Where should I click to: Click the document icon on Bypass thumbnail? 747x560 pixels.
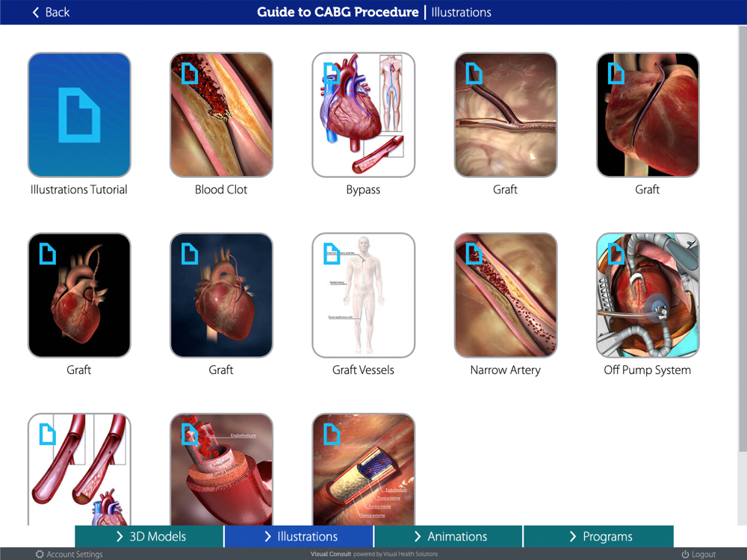[x=332, y=73]
